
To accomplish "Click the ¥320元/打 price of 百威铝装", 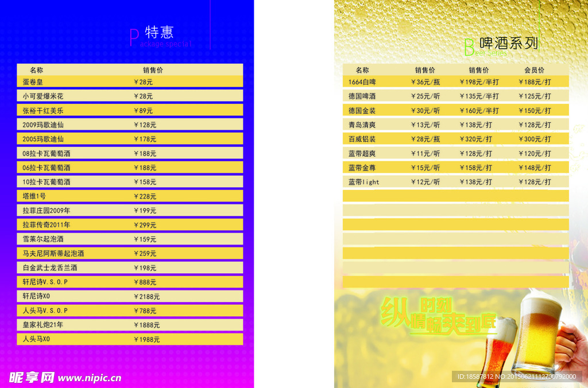I will pyautogui.click(x=476, y=139).
